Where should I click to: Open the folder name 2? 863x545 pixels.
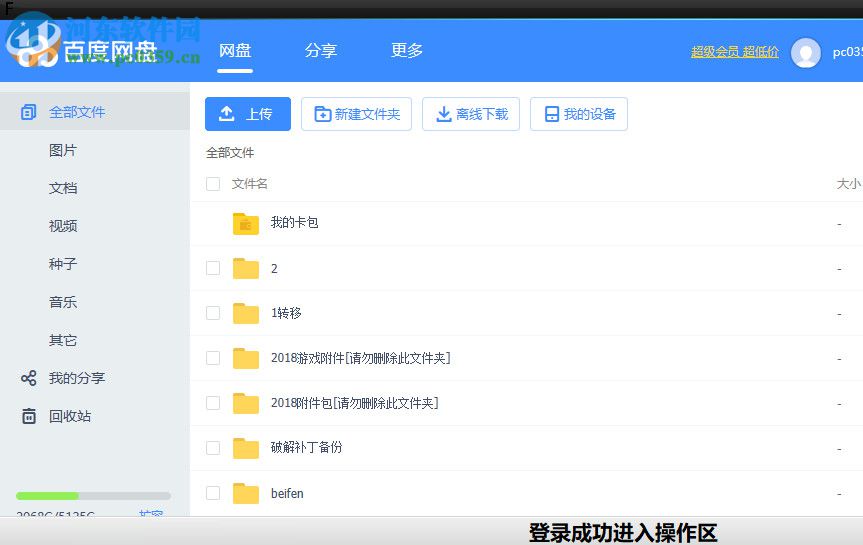[274, 269]
